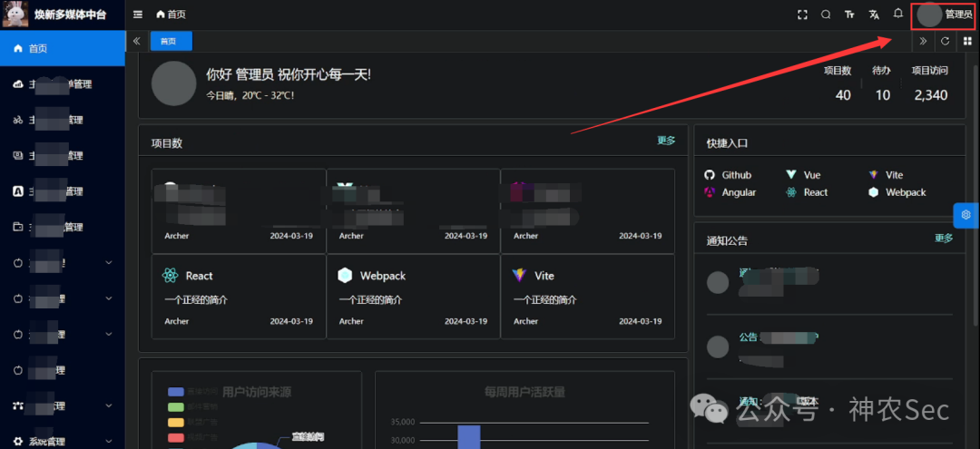Image resolution: width=980 pixels, height=449 pixels.
Task: Select the sidebar item with cloud icon
Action: tap(63, 83)
